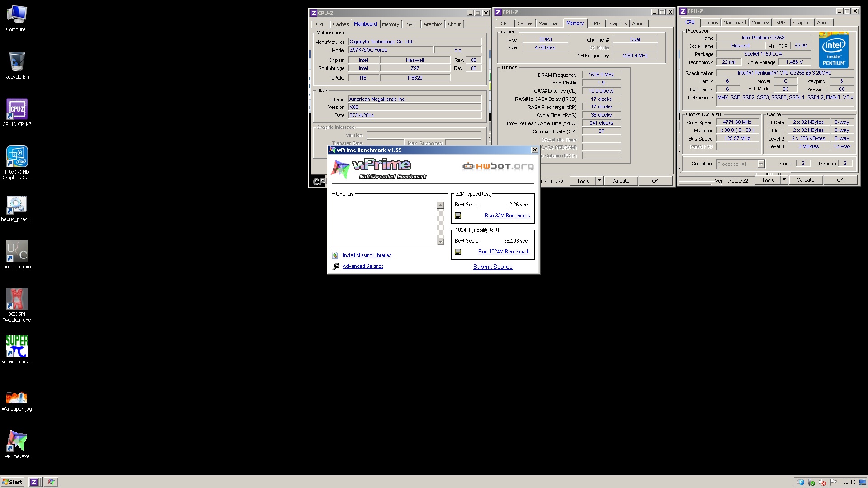Viewport: 868px width, 488px height.
Task: Click the Intel Pentium logo in CPU-Z
Action: pyautogui.click(x=833, y=50)
